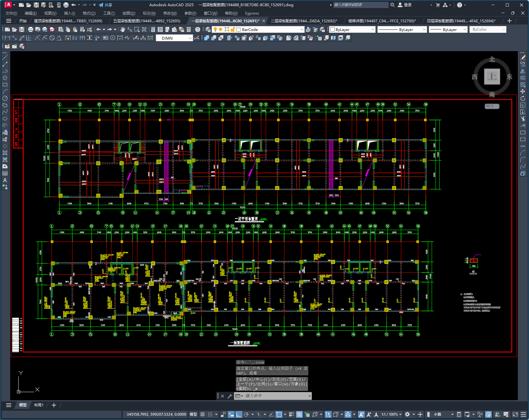Toggle snap mode dots in status bar
529x420 pixels.
click(x=210, y=414)
